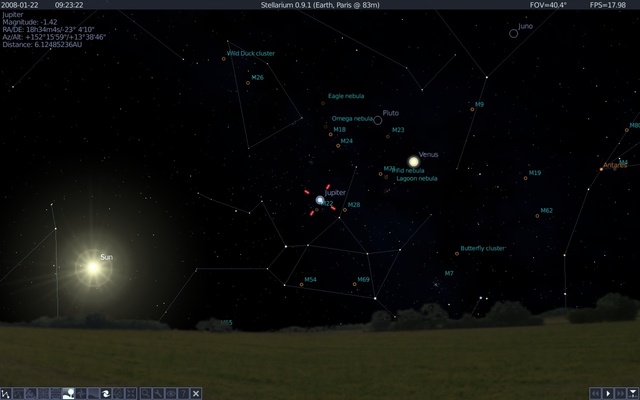The image size is (640, 400).
Task: Click the Magnitude: -1.42 info line
Action: (30, 22)
